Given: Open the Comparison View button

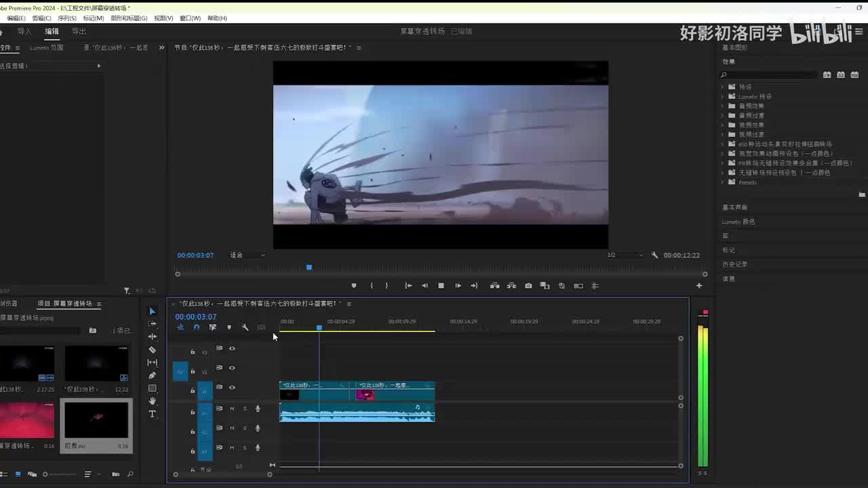Looking at the screenshot, I should pos(545,286).
